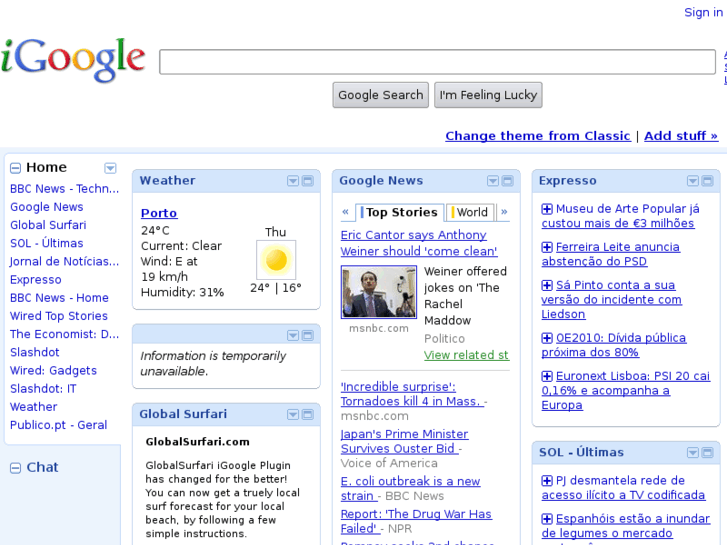Minimize the Google News gadget
Image resolution: width=727 pixels, height=545 pixels.
(x=508, y=181)
